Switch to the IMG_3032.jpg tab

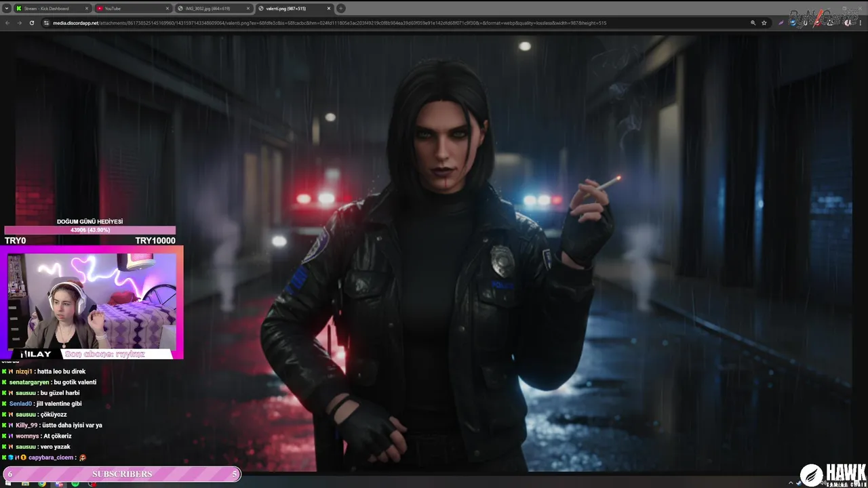(214, 8)
